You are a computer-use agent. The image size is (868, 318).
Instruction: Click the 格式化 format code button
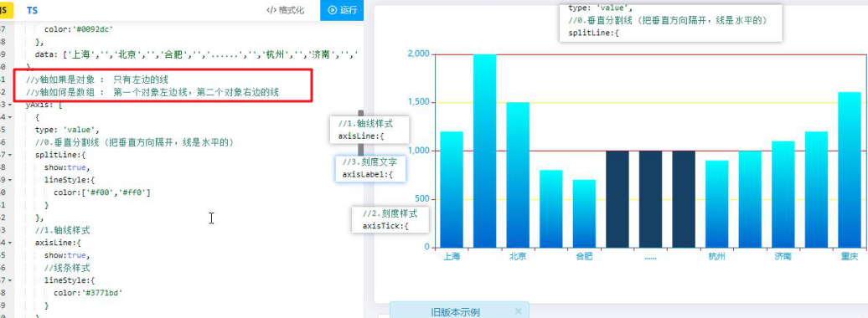pos(285,10)
